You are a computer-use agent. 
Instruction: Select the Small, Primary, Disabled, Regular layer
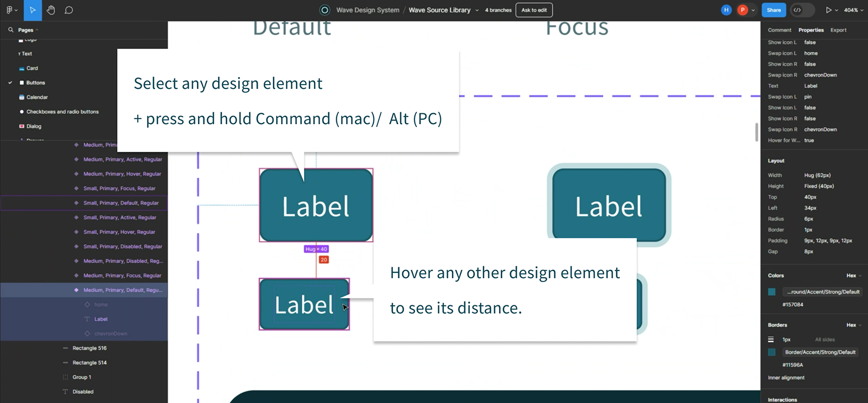84,246
